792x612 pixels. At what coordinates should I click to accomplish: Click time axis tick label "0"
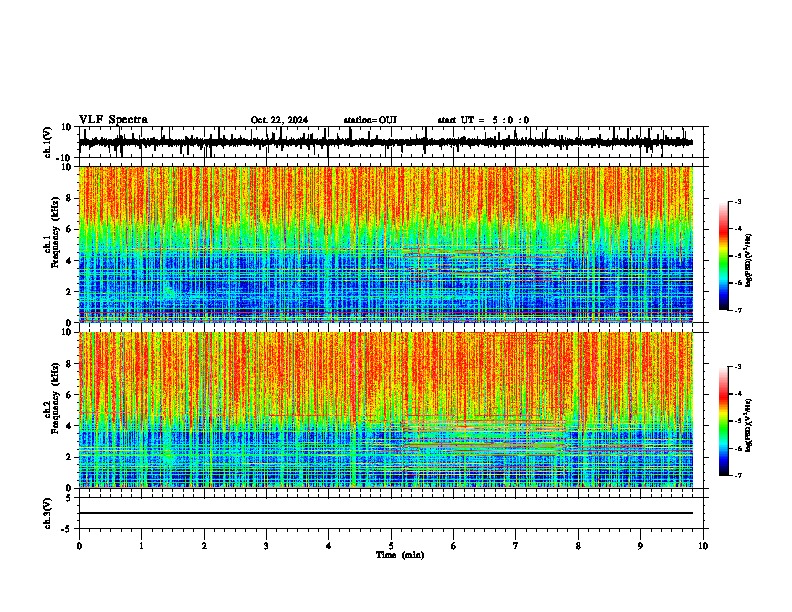point(79,546)
